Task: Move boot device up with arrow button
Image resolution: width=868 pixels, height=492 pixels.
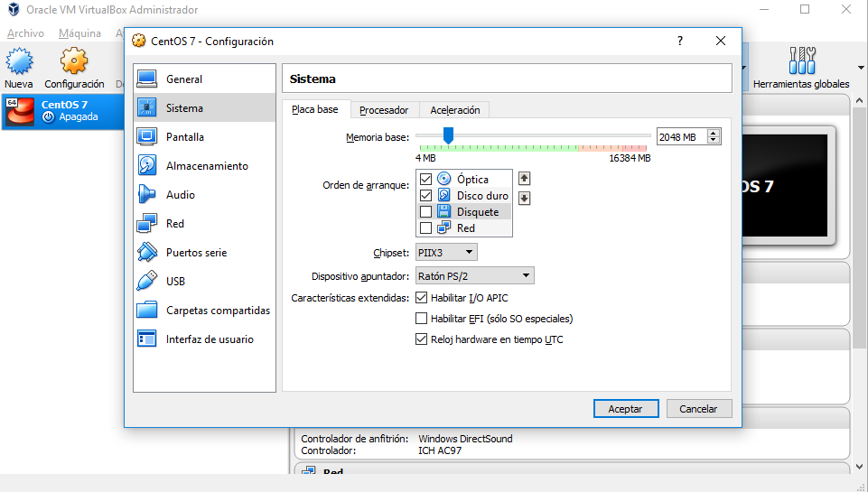Action: click(524, 179)
